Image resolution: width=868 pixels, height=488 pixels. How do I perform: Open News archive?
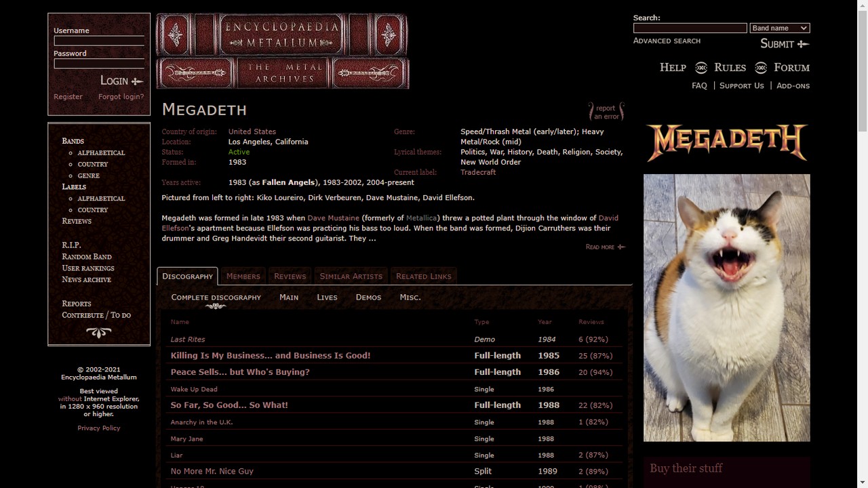(86, 280)
